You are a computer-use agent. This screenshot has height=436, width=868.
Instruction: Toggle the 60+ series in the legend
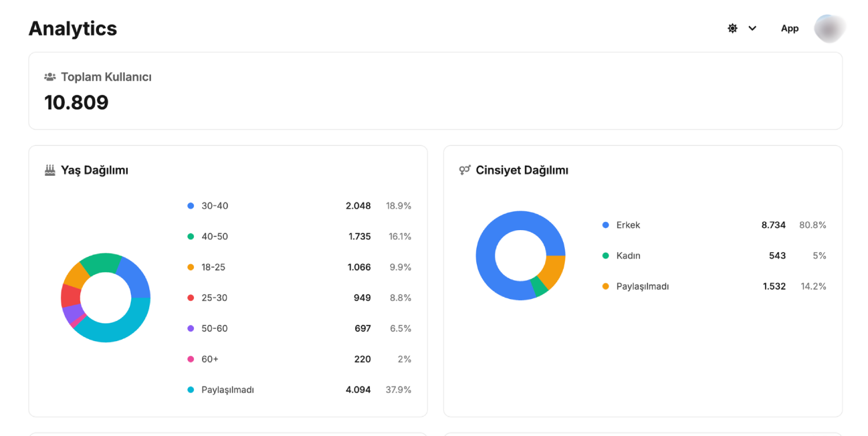click(189, 359)
